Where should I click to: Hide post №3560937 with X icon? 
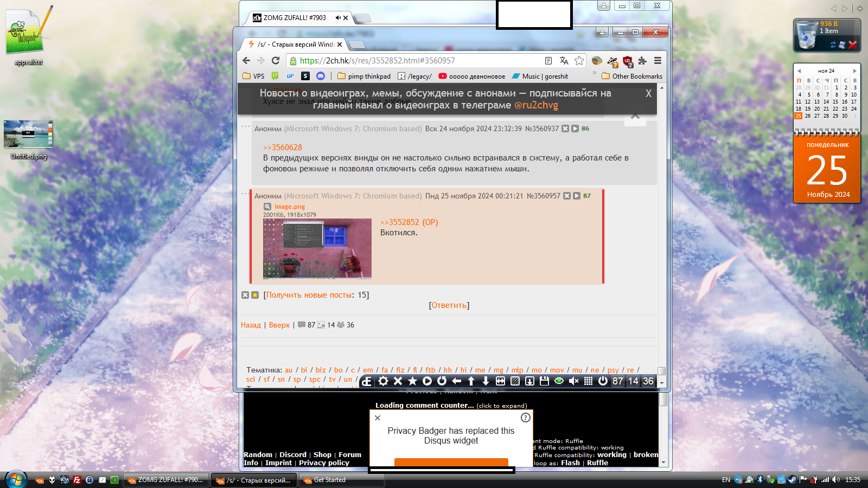565,129
